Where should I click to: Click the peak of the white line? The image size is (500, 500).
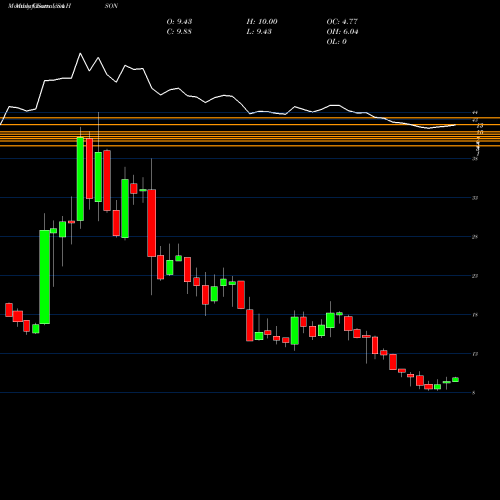pyautogui.click(x=80, y=53)
